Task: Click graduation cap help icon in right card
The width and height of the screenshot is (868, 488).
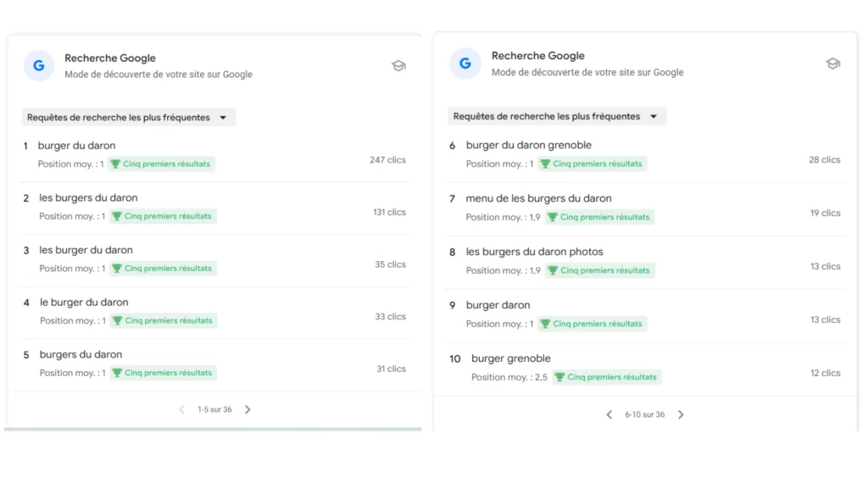Action: click(x=833, y=64)
